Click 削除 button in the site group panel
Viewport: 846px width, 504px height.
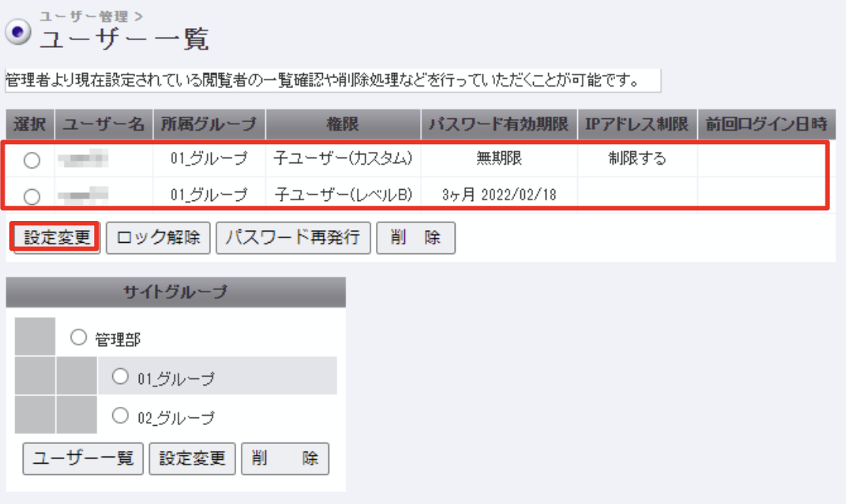click(285, 458)
